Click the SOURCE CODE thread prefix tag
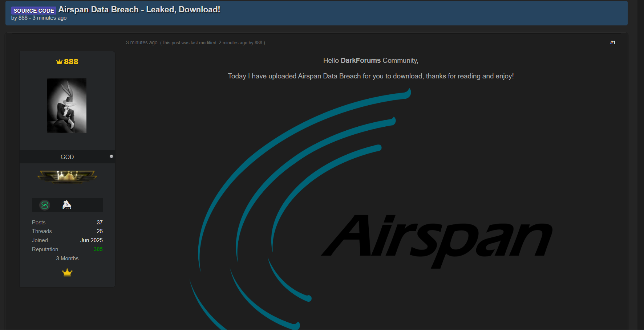This screenshot has height=330, width=644. [34, 11]
